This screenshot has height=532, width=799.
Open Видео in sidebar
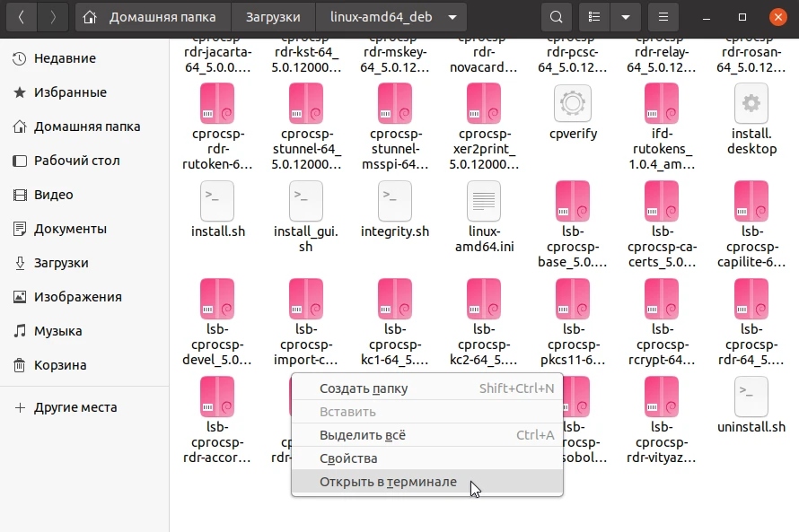pos(84,195)
